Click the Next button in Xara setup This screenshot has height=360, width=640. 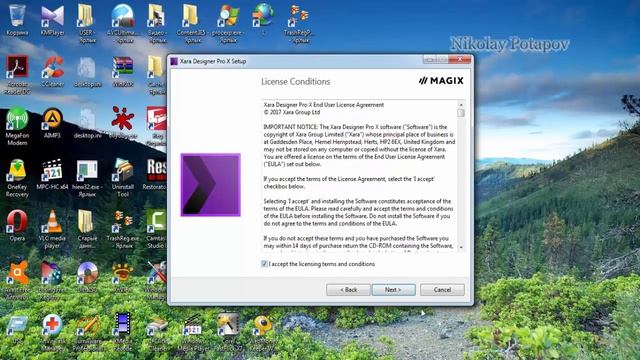click(393, 290)
